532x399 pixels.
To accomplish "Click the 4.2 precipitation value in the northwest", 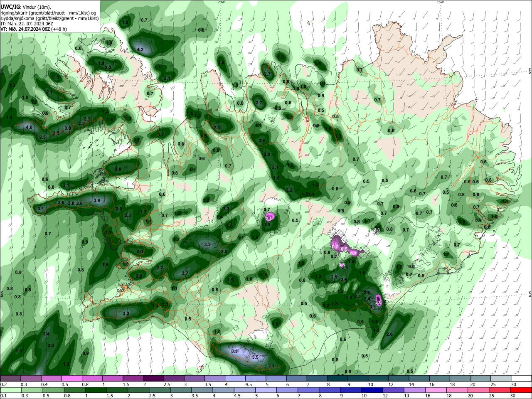I will [x=140, y=49].
